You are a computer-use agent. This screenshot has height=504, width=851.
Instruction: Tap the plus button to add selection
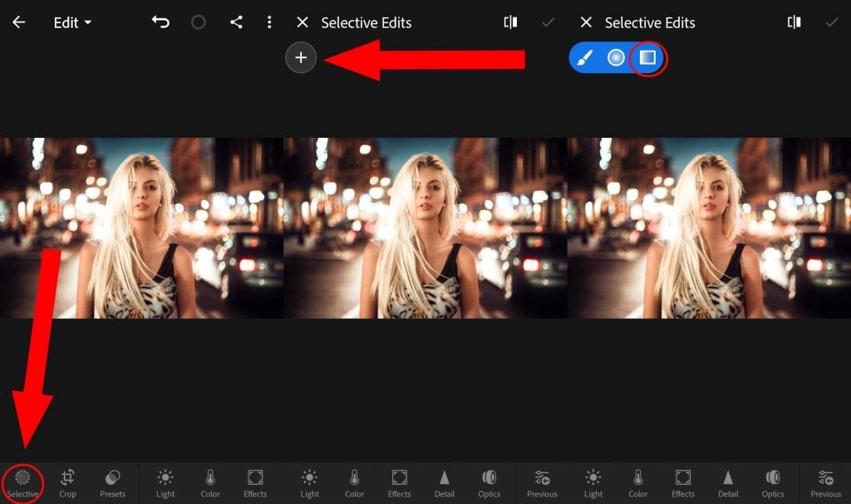pos(301,57)
